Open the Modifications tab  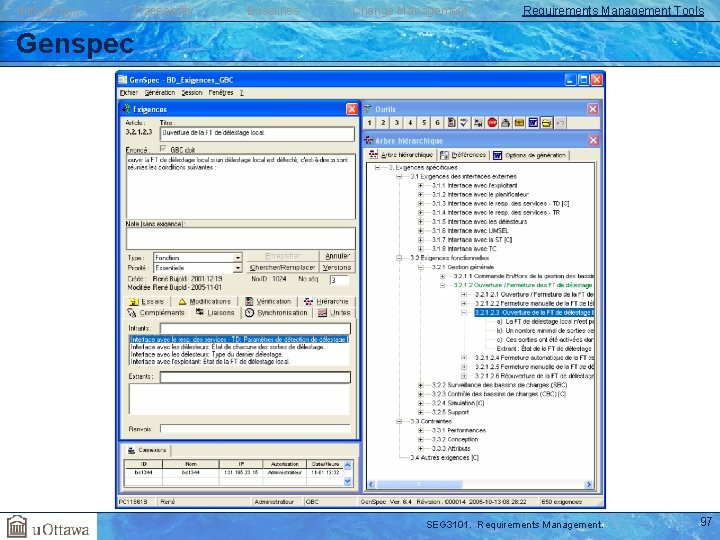tap(205, 301)
